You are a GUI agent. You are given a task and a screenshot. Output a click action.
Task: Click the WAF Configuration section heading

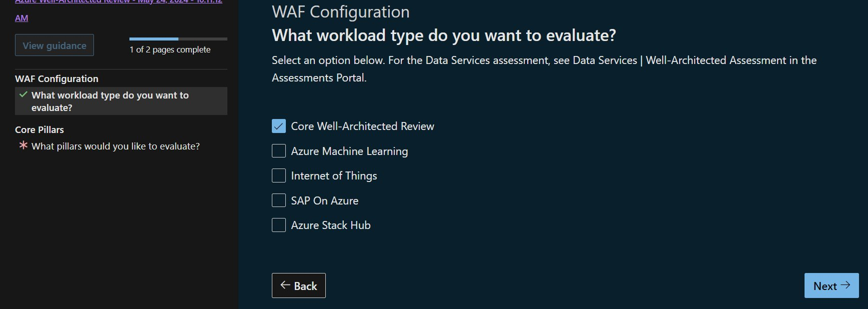click(x=56, y=78)
